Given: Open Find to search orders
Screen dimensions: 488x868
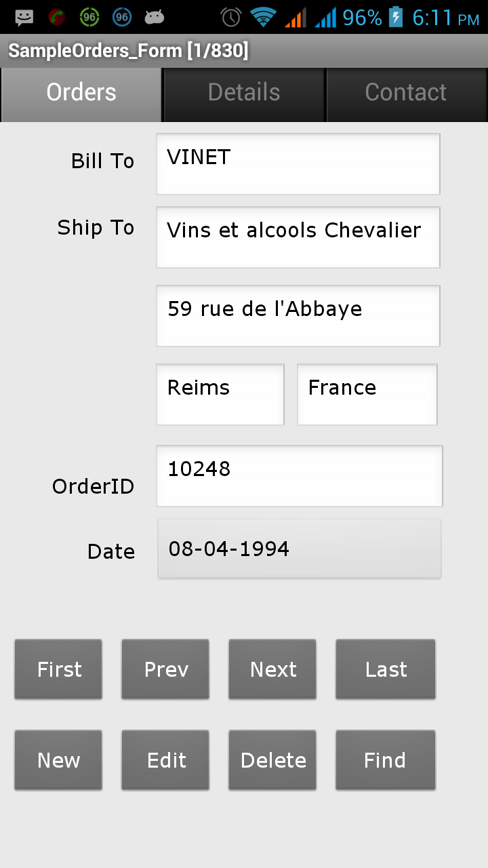Looking at the screenshot, I should coord(386,760).
